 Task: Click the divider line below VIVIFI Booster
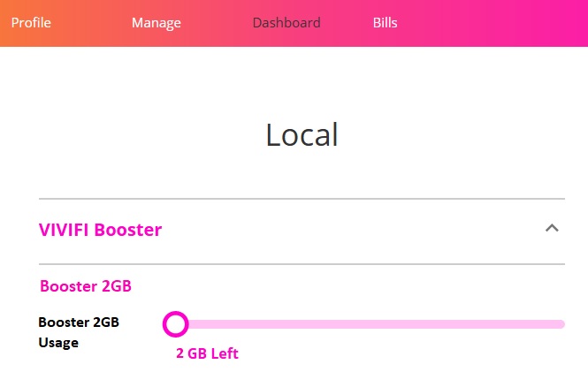pos(302,264)
